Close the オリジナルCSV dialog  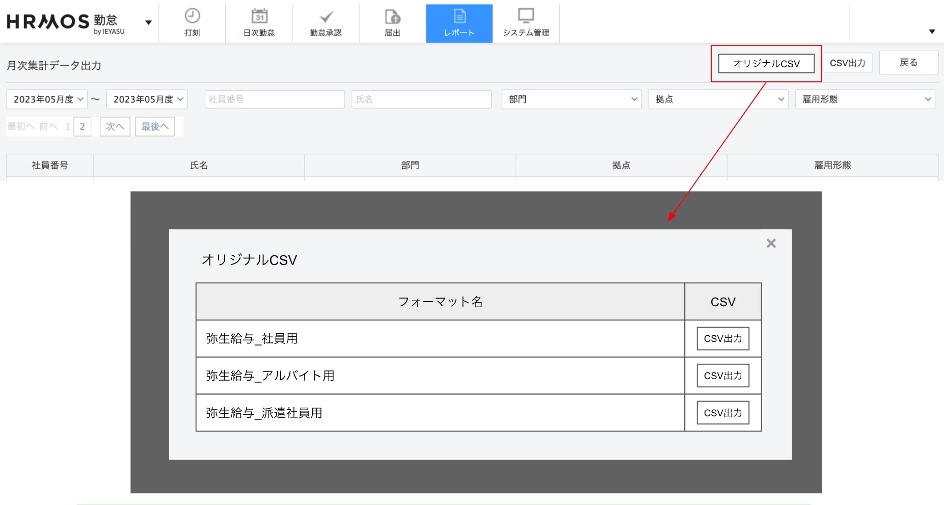(771, 243)
